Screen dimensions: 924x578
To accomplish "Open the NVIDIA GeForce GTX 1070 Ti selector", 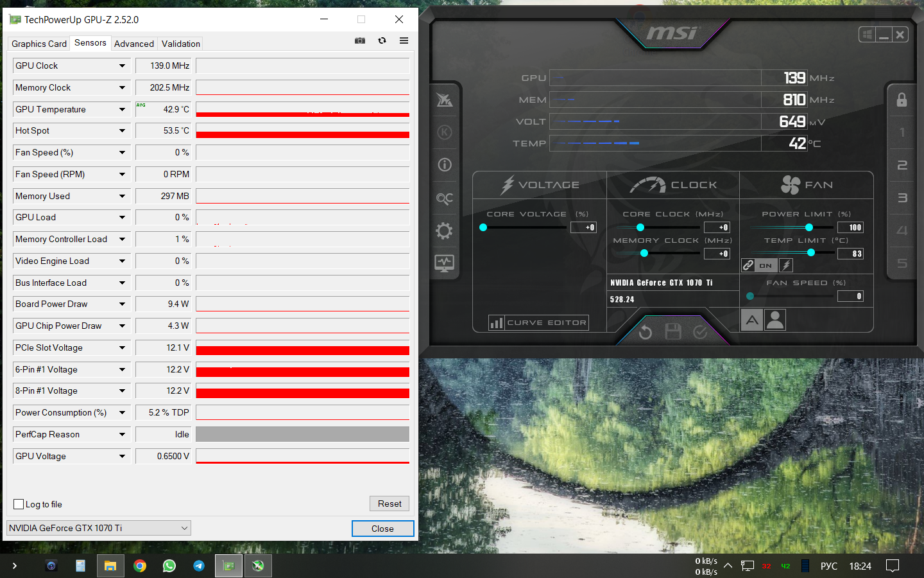I will tap(99, 528).
